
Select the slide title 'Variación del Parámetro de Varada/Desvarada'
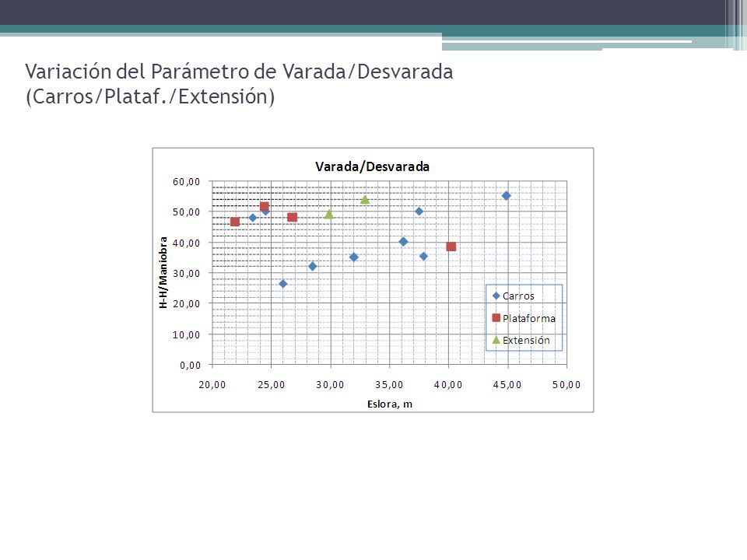239,72
